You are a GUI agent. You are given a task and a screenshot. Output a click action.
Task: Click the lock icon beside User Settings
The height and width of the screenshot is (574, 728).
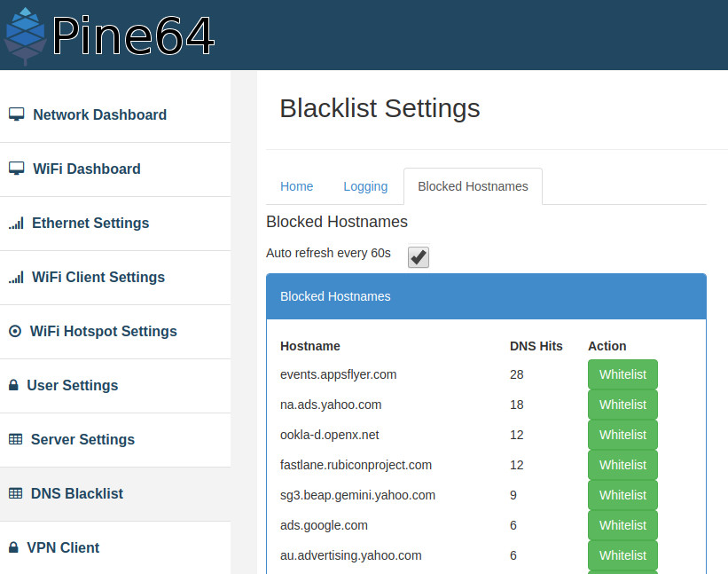pyautogui.click(x=13, y=385)
